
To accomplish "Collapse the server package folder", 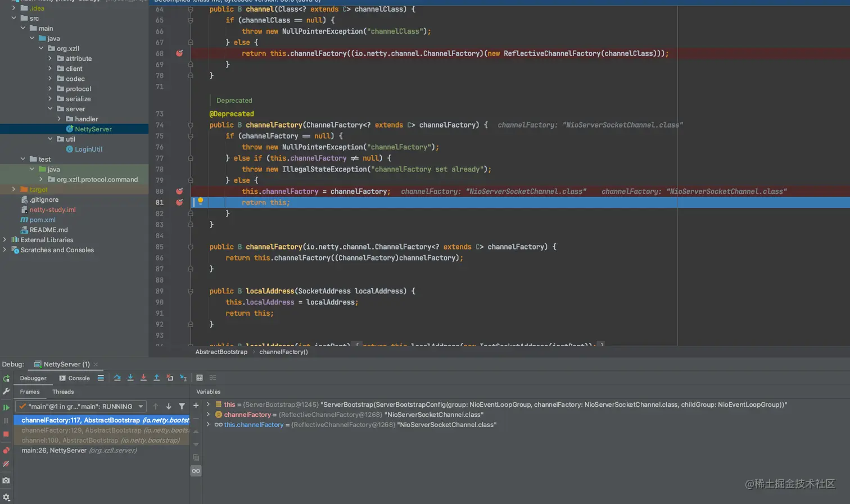I will coord(50,109).
